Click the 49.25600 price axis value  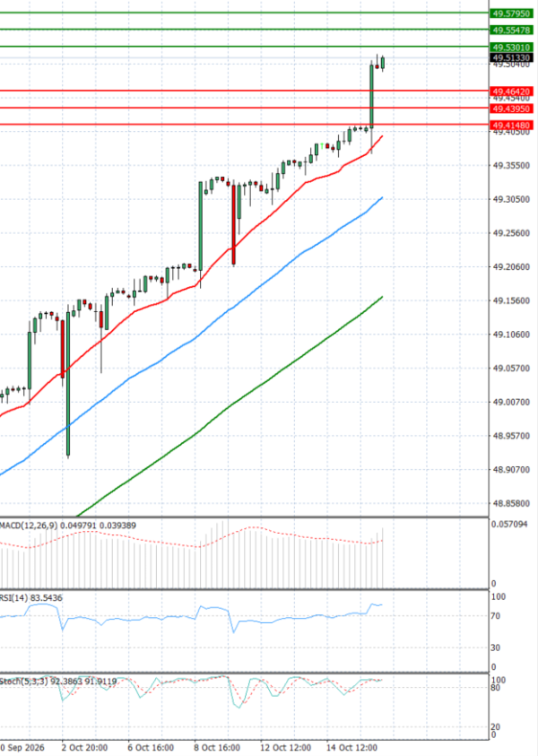pyautogui.click(x=511, y=233)
